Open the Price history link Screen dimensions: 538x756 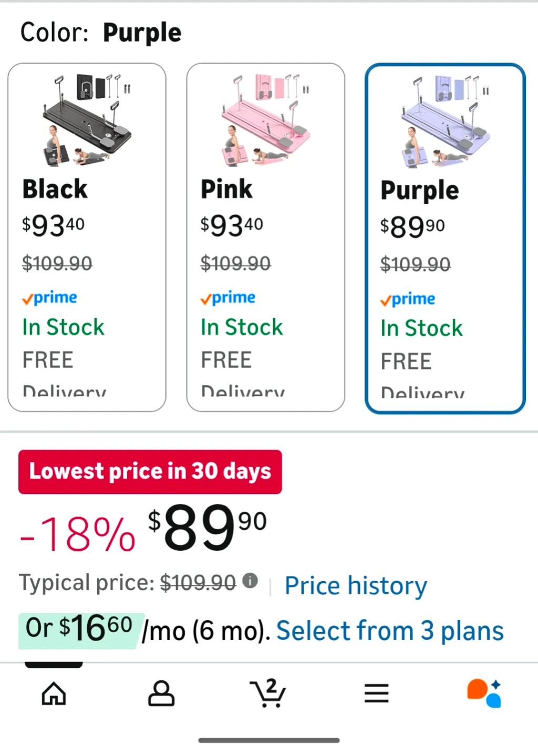coord(356,585)
